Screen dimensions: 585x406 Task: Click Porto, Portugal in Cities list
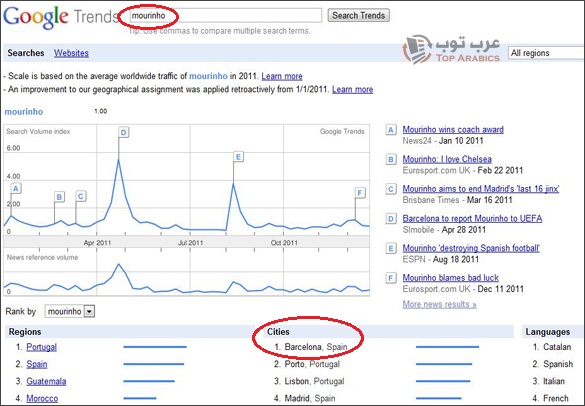[x=312, y=364]
